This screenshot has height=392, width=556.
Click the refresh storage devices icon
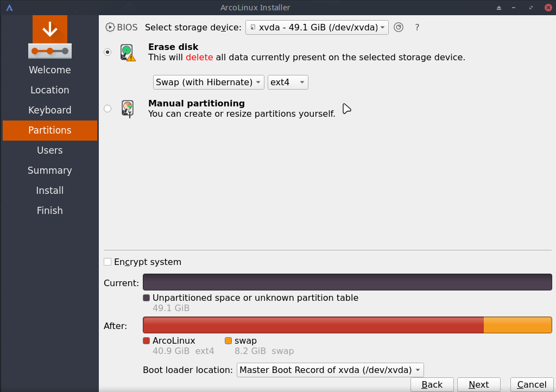pos(399,27)
